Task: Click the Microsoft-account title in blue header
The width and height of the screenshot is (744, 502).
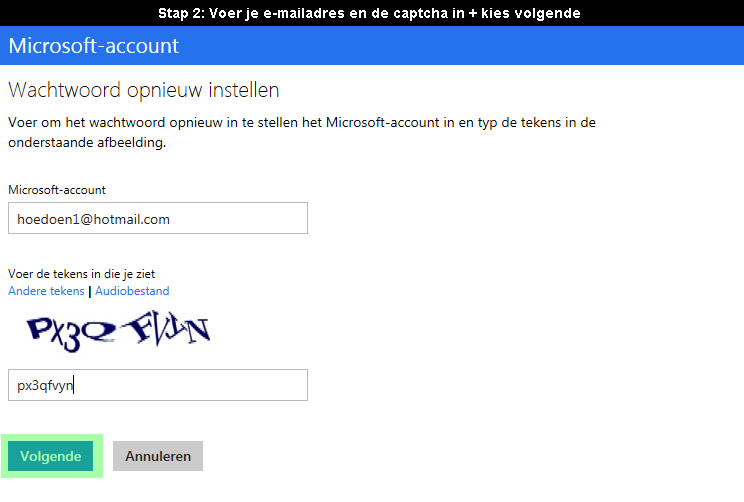Action: pos(93,46)
